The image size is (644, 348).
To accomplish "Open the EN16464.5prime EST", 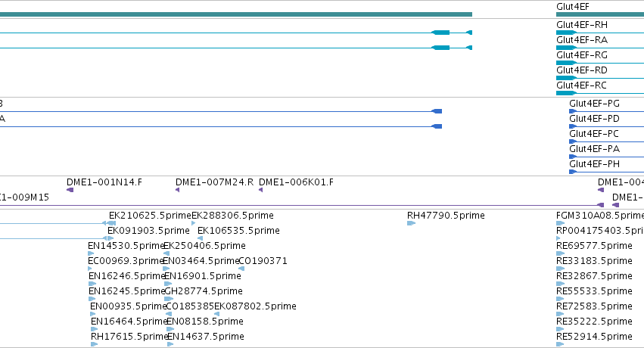I will [x=129, y=322].
